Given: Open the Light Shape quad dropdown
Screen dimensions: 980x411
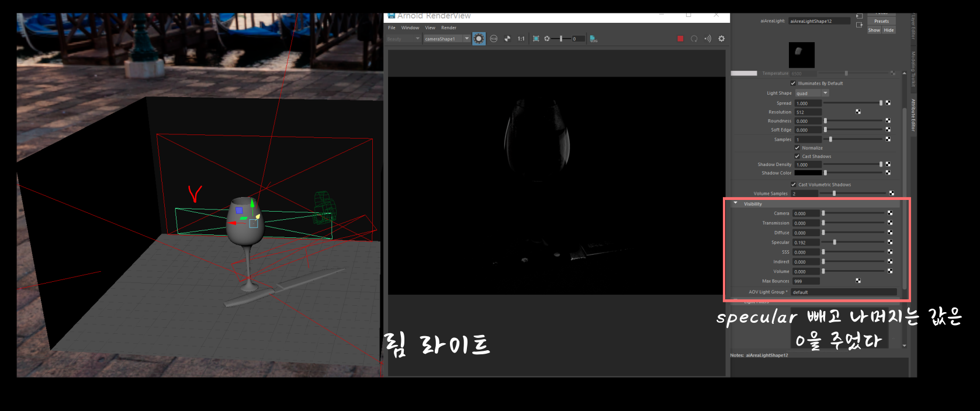Looking at the screenshot, I should [x=812, y=93].
